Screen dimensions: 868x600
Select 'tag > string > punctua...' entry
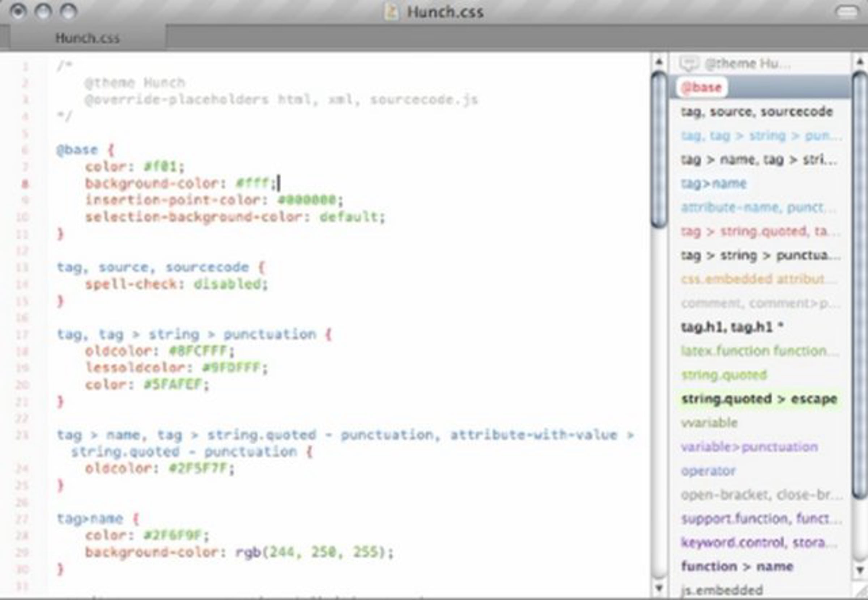pos(761,255)
